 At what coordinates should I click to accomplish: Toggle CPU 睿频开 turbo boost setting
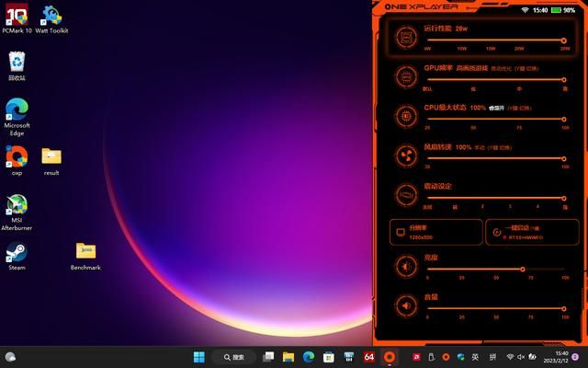[x=496, y=108]
